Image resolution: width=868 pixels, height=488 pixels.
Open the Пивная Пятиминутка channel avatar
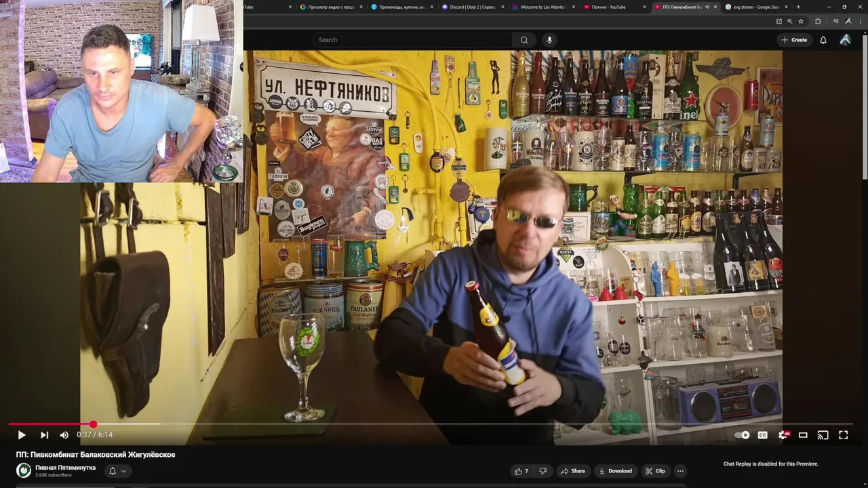click(x=24, y=471)
